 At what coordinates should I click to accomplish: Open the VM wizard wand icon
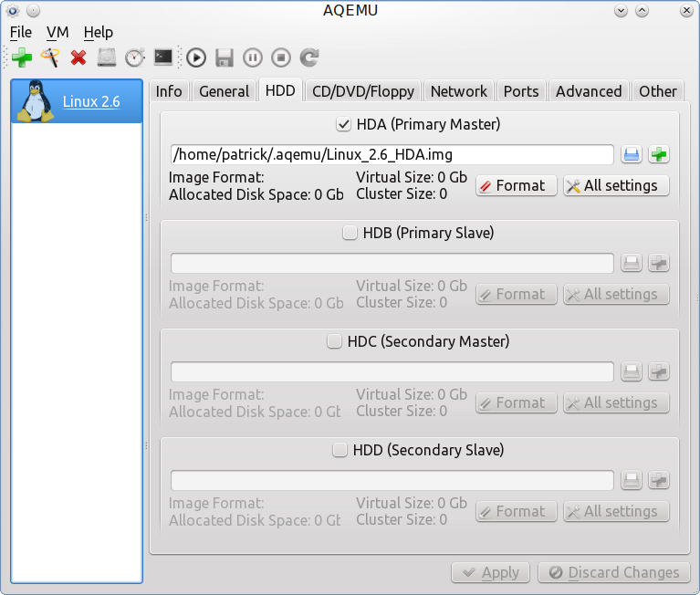point(50,57)
